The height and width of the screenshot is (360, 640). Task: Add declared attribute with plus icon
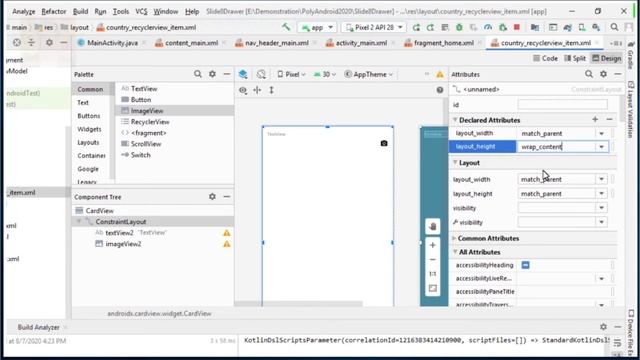[595, 120]
